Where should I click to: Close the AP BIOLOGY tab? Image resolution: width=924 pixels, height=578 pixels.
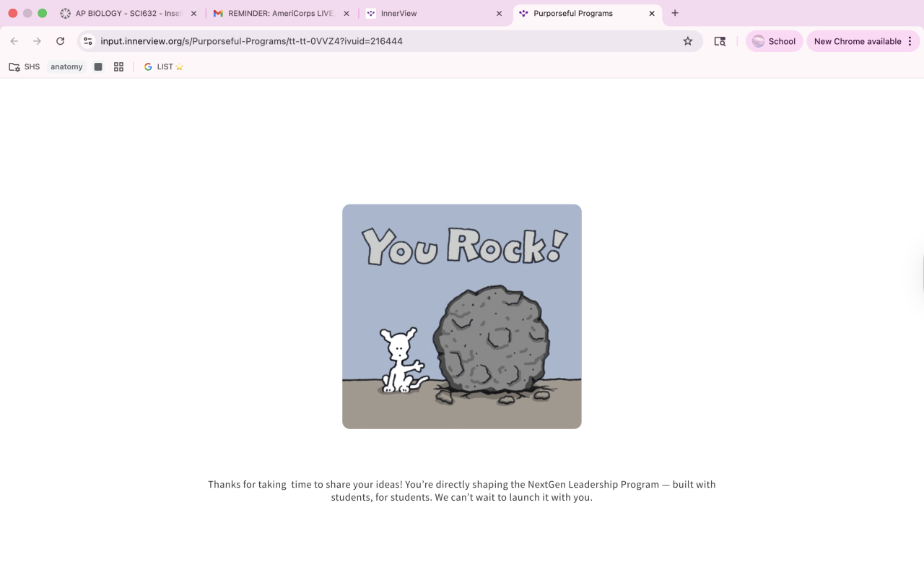tap(193, 13)
